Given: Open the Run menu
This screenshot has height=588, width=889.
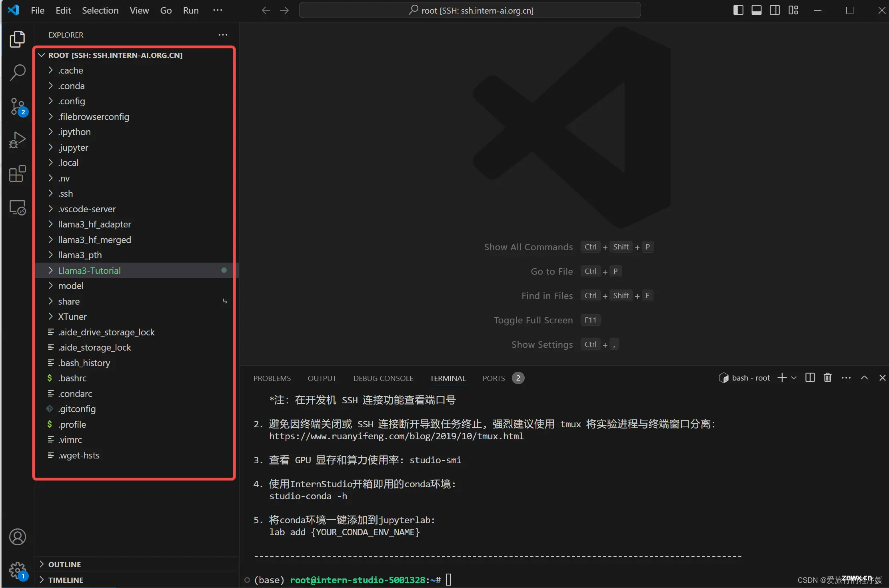Looking at the screenshot, I should click(x=191, y=10).
